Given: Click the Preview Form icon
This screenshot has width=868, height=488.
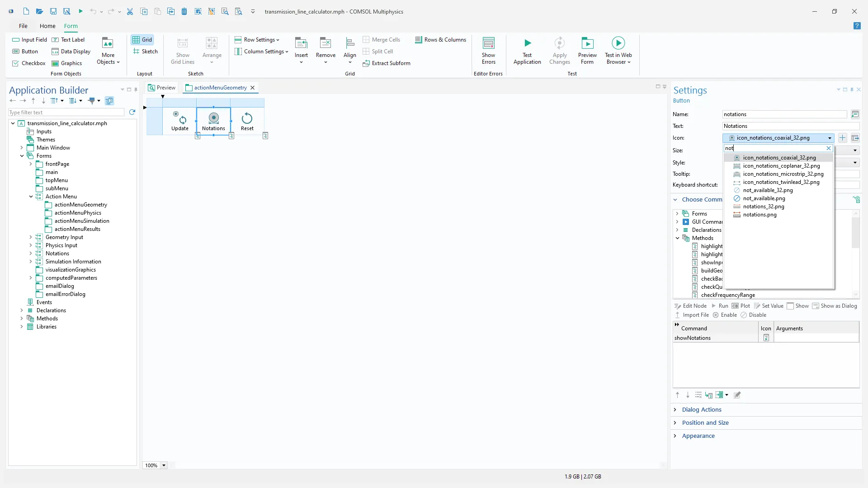Looking at the screenshot, I should (587, 43).
